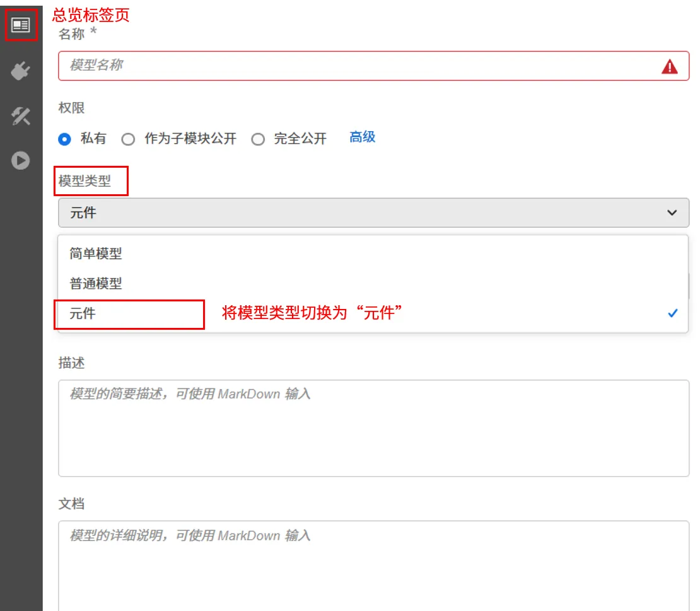
Task: Click the 高级 advanced permissions link
Action: tap(362, 137)
